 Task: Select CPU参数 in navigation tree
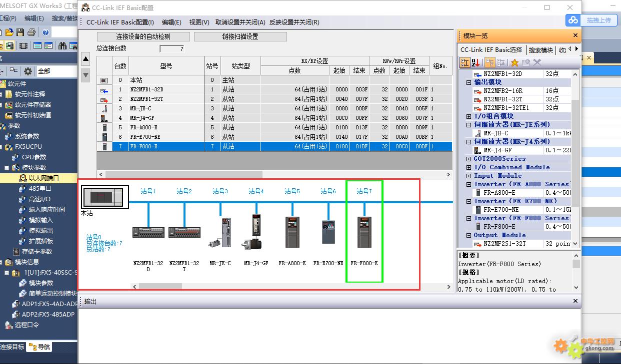pyautogui.click(x=33, y=157)
